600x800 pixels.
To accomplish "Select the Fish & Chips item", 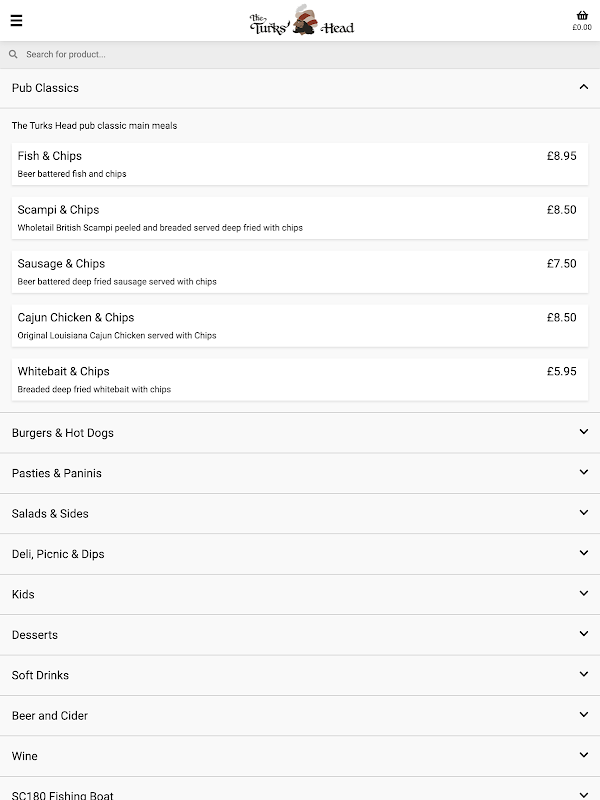I will click(x=300, y=164).
